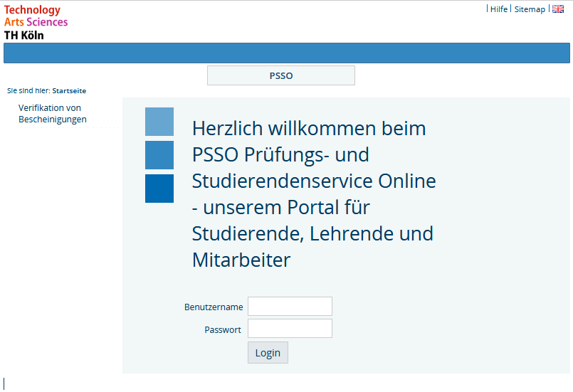Select the PSSO tab
The image size is (573, 392).
coord(281,75)
